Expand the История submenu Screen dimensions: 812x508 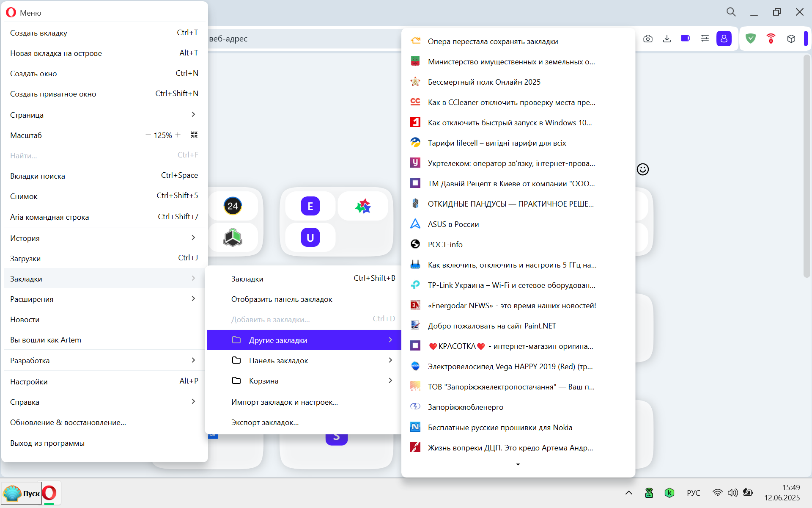104,238
